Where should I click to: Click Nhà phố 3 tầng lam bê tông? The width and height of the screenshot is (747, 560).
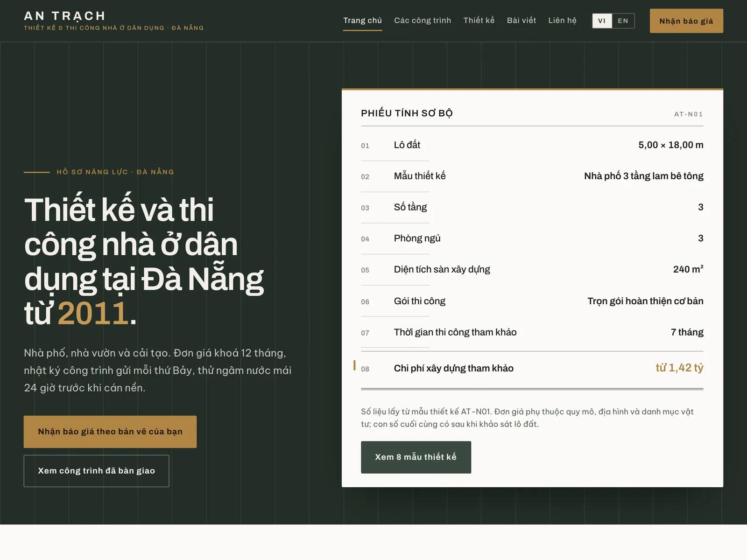tap(644, 176)
